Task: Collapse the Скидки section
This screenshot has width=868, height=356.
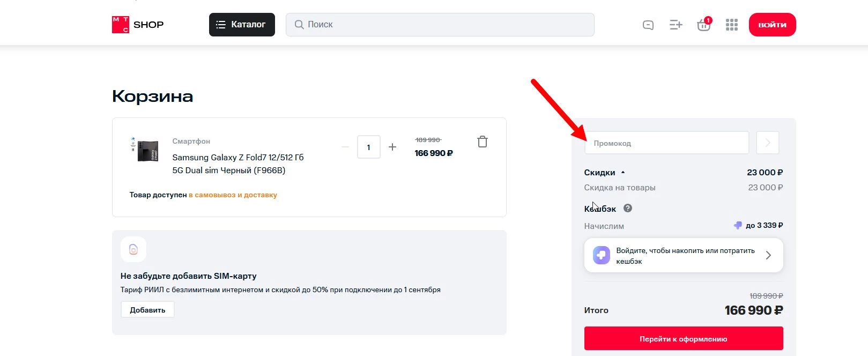Action: (623, 173)
